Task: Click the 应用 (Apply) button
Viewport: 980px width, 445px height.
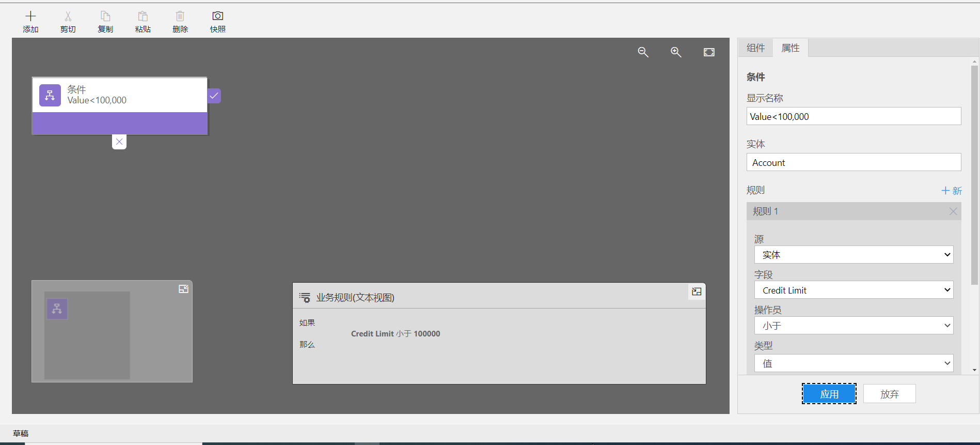Action: click(829, 394)
